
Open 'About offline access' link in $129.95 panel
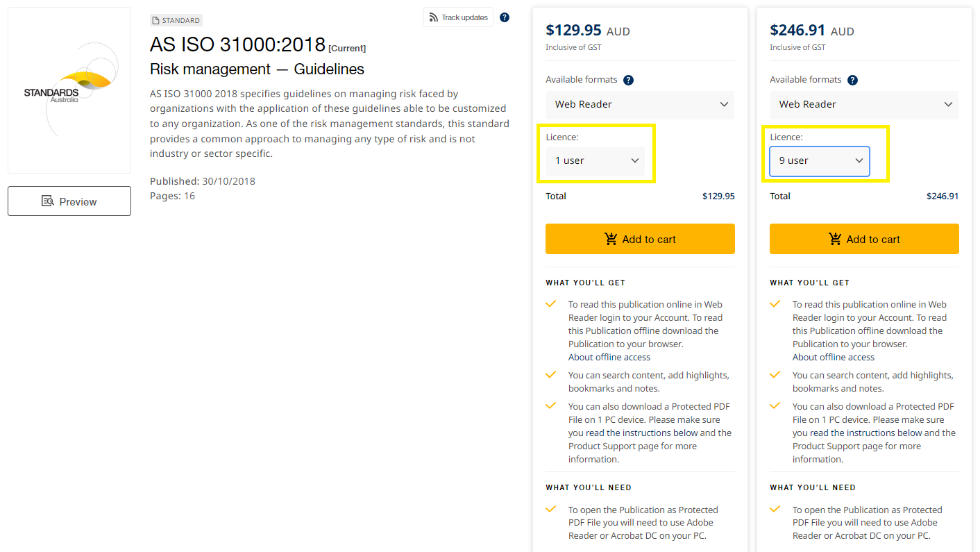click(609, 358)
